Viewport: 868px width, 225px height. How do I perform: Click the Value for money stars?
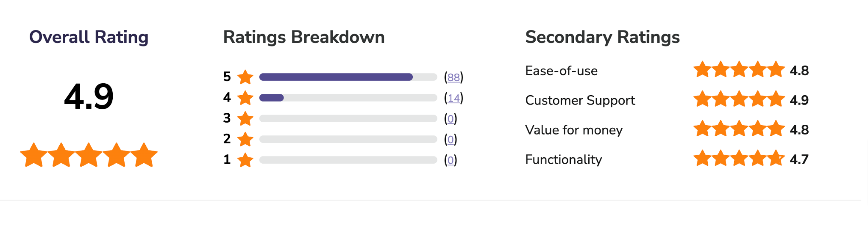pos(739,129)
